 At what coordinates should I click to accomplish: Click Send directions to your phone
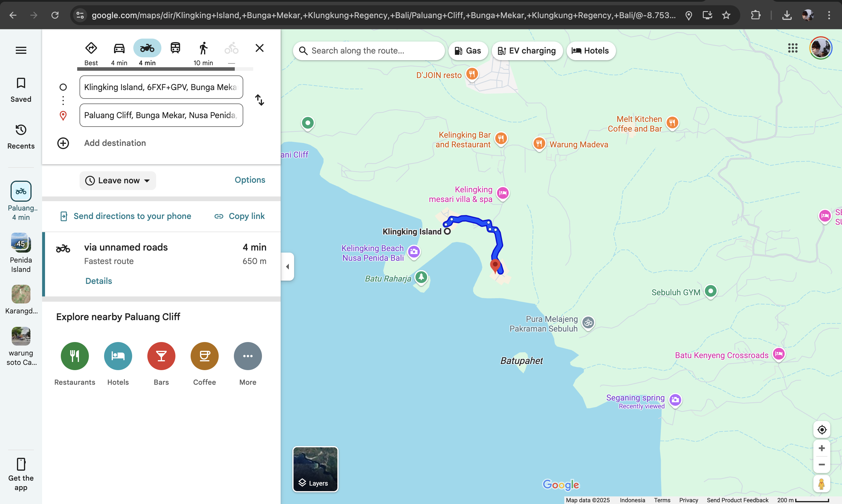click(126, 216)
